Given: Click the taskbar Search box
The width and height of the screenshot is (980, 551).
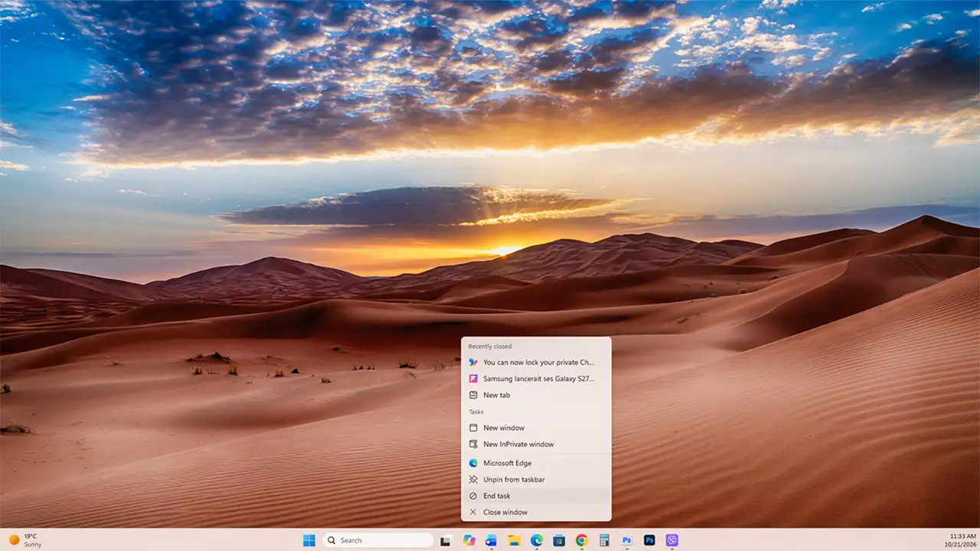Looking at the screenshot, I should coord(378,540).
